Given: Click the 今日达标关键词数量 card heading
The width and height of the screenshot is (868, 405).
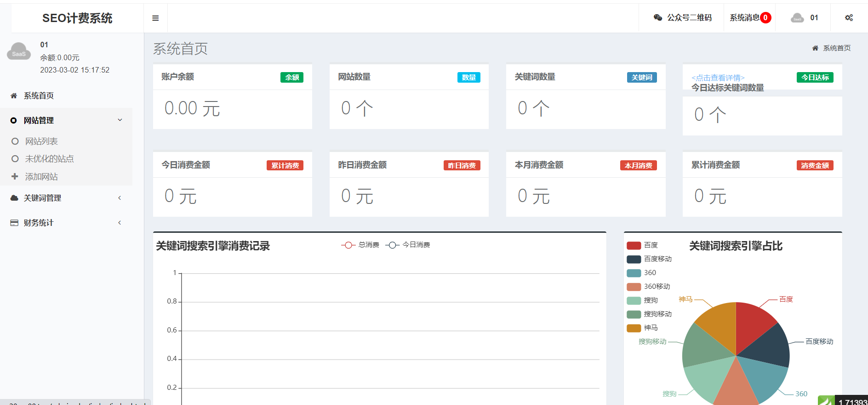Looking at the screenshot, I should pyautogui.click(x=727, y=87).
